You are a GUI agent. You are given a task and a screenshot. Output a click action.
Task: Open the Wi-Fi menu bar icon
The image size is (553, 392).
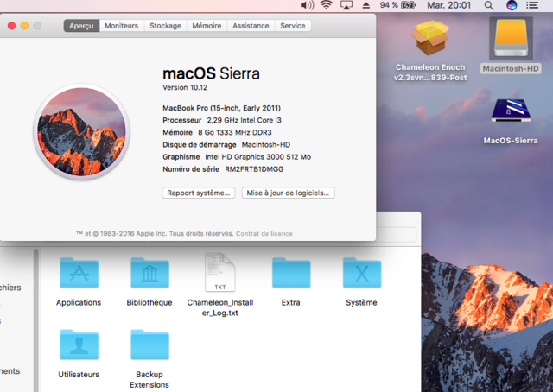(x=327, y=5)
